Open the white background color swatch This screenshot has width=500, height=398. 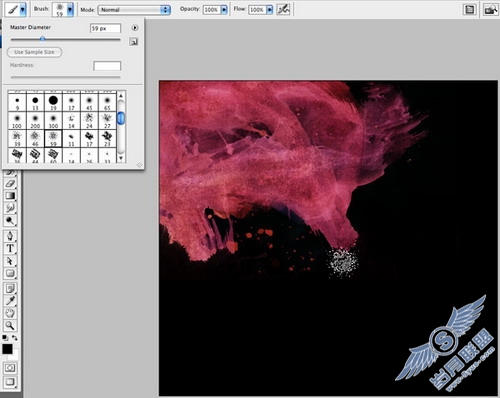[15, 356]
